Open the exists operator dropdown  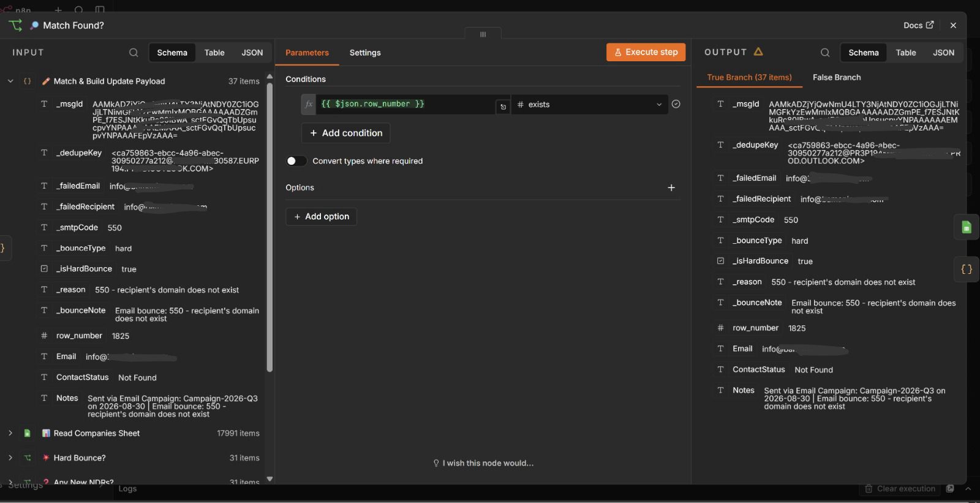pyautogui.click(x=590, y=104)
